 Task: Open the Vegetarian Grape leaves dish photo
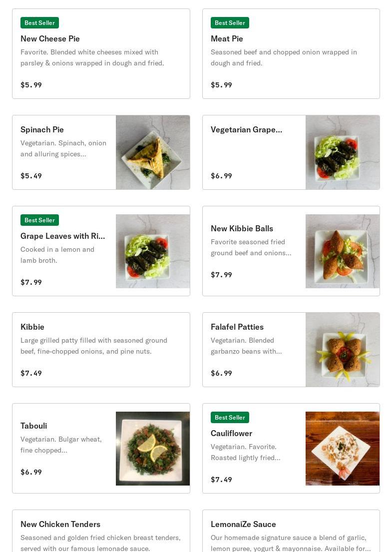(343, 152)
